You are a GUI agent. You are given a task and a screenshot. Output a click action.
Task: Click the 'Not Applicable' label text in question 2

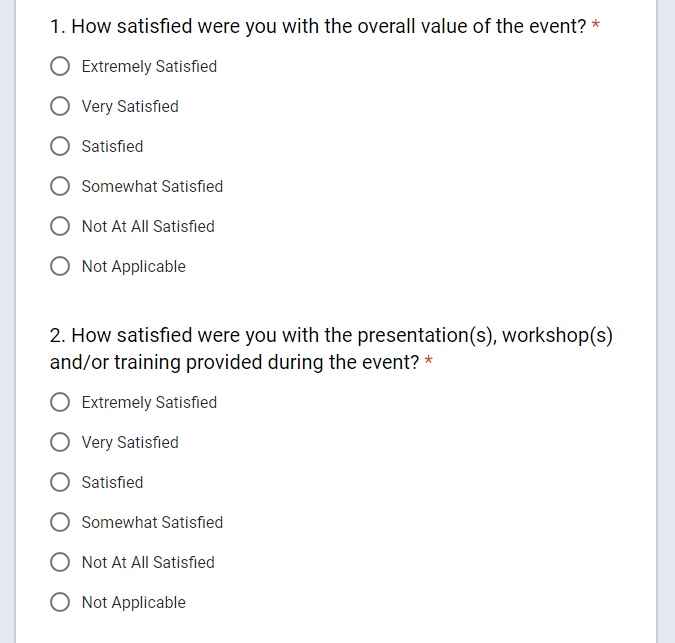(133, 602)
